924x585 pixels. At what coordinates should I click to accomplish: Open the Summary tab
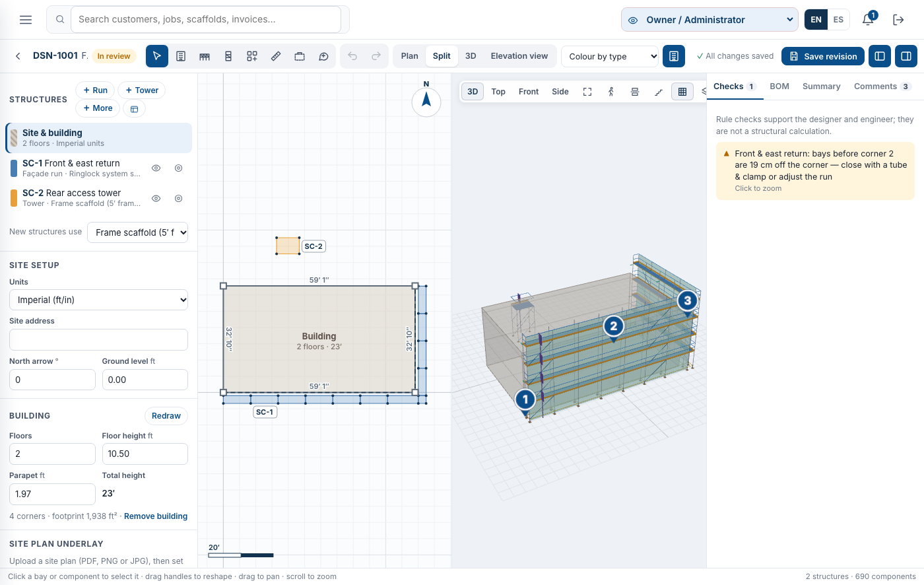(821, 86)
